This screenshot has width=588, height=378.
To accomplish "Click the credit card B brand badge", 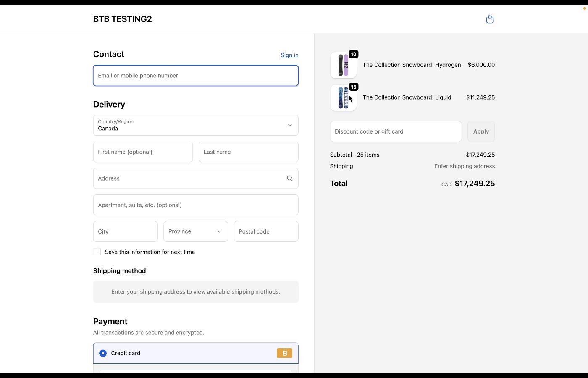I will tap(284, 353).
